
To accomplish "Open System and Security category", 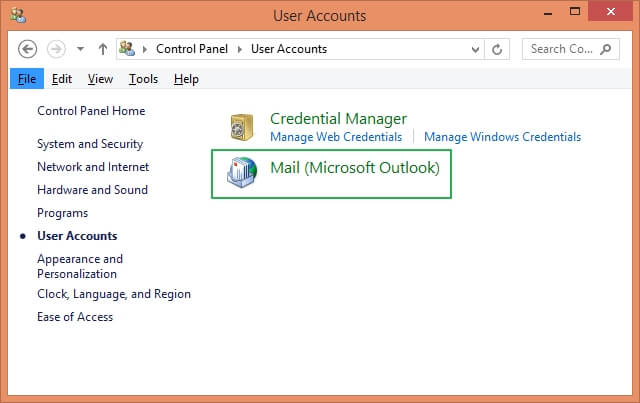I will [x=90, y=144].
